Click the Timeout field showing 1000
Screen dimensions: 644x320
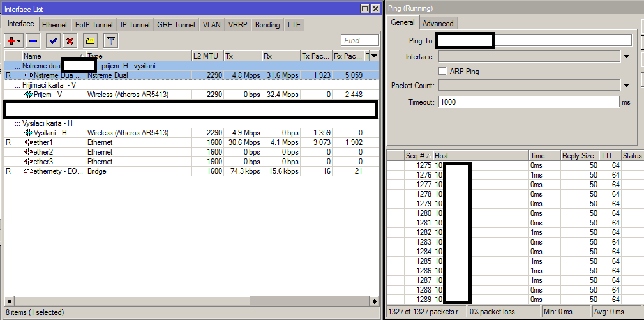[x=529, y=102]
